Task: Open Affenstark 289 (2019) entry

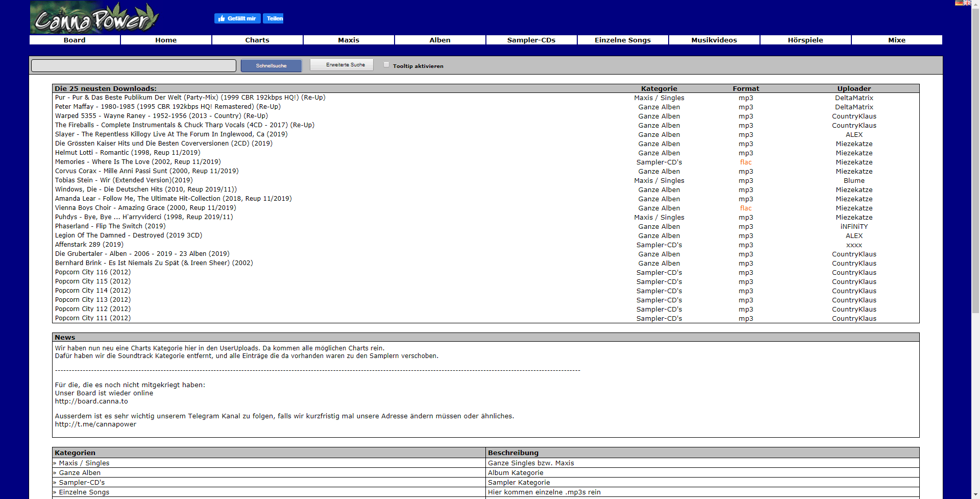Action: coord(89,245)
